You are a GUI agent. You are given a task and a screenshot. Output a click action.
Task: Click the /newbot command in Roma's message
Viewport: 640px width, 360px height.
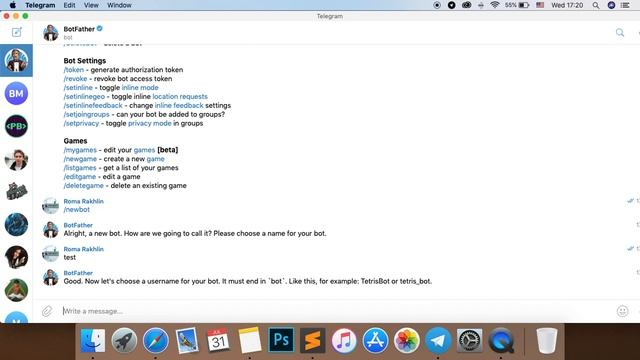click(x=76, y=210)
